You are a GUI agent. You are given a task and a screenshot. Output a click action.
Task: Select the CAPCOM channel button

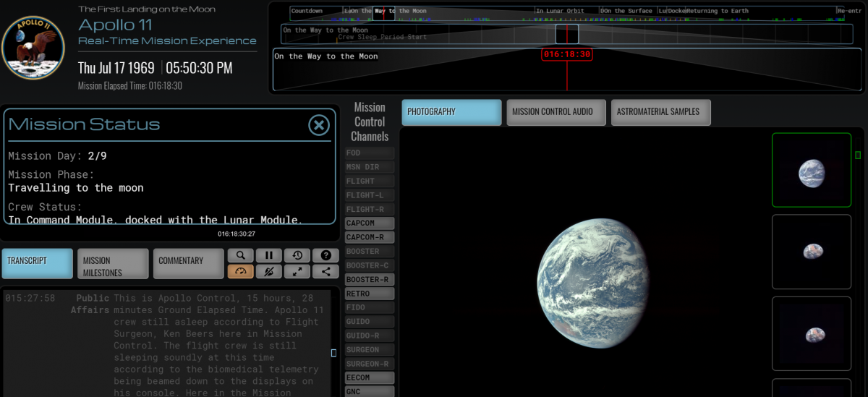click(370, 223)
